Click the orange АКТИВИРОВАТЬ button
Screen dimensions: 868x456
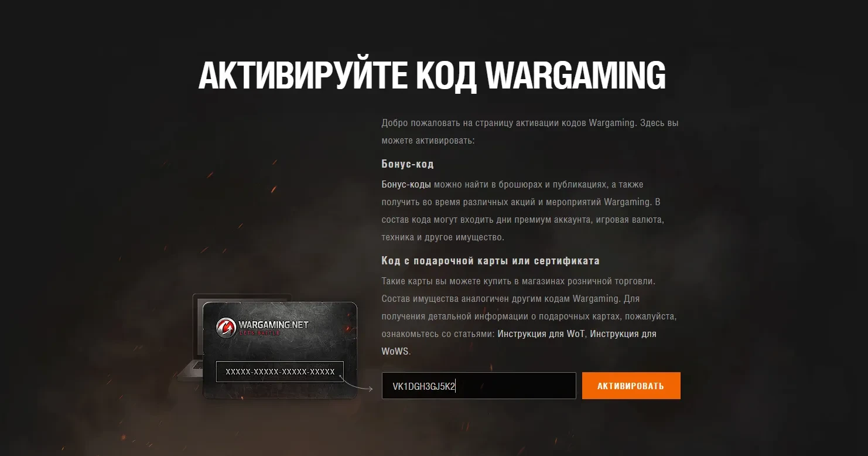point(631,386)
